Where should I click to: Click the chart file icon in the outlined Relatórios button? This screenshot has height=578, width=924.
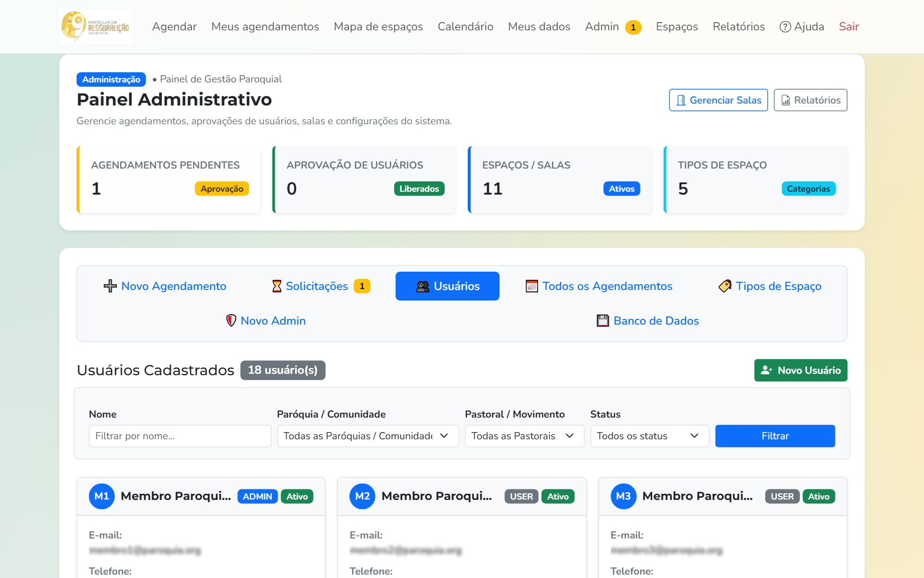click(x=785, y=100)
